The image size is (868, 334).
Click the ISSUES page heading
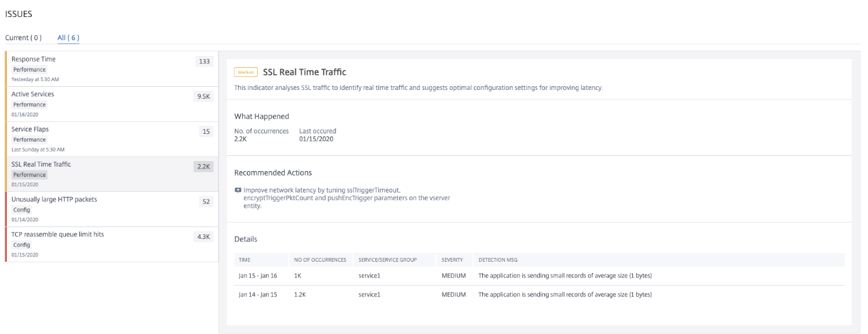(18, 13)
